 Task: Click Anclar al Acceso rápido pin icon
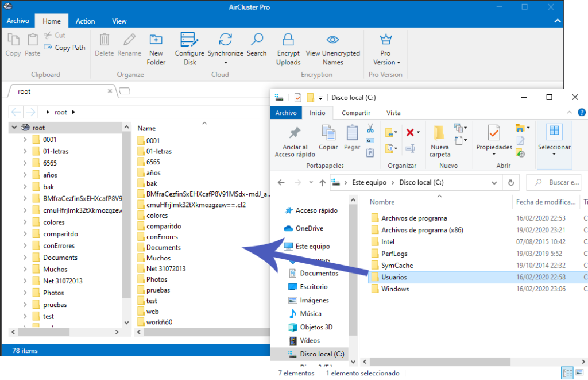pyautogui.click(x=295, y=133)
